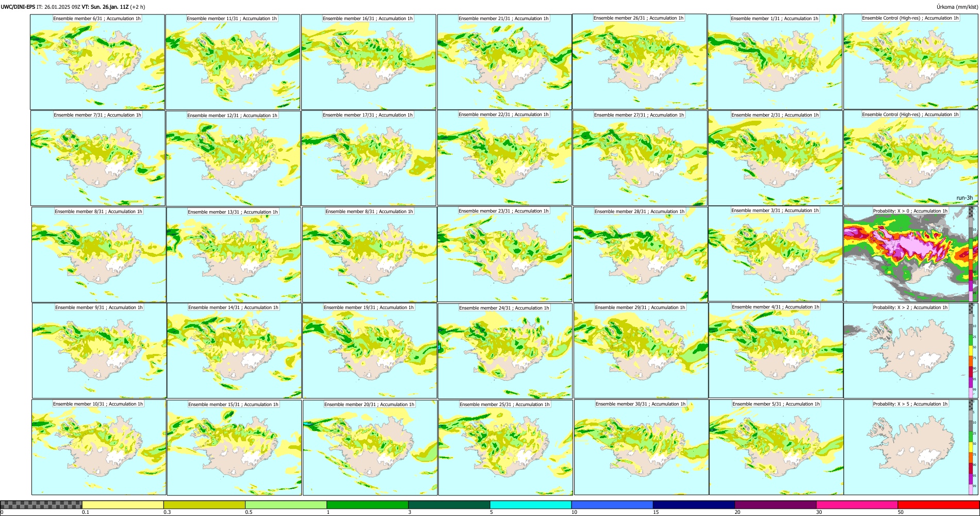Select the Ensemble member 12/31 map

233,158
